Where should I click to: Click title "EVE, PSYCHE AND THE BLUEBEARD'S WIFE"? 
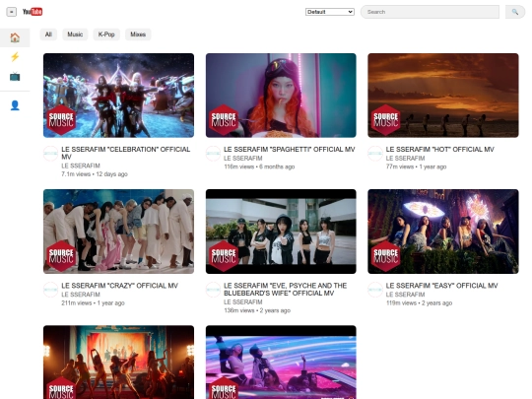coord(285,290)
